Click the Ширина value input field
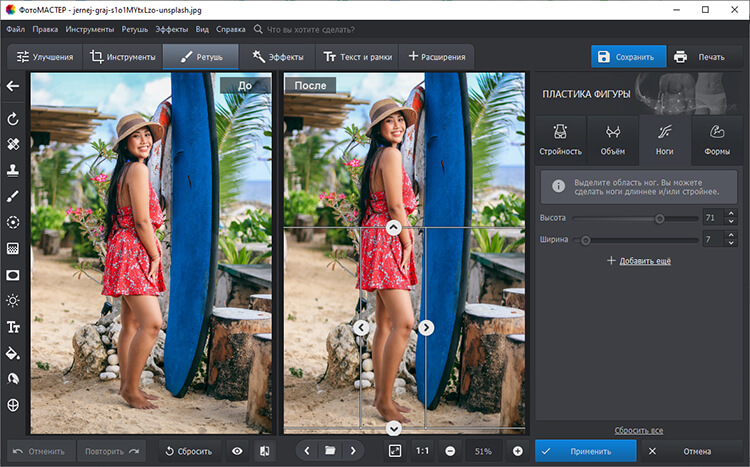Viewport: 750px width, 467px height. tap(713, 240)
